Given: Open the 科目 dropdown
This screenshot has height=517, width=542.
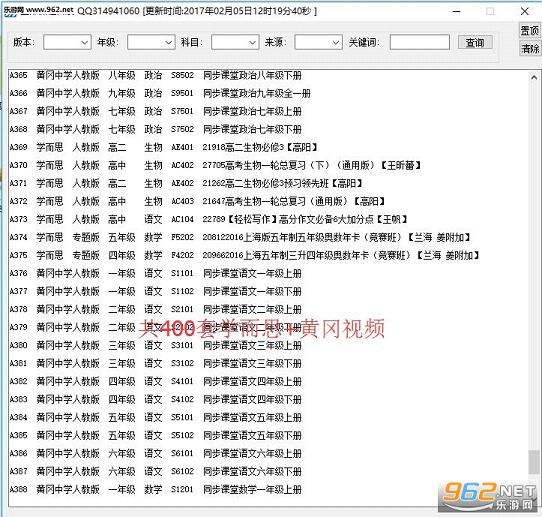Looking at the screenshot, I should pyautogui.click(x=235, y=42).
